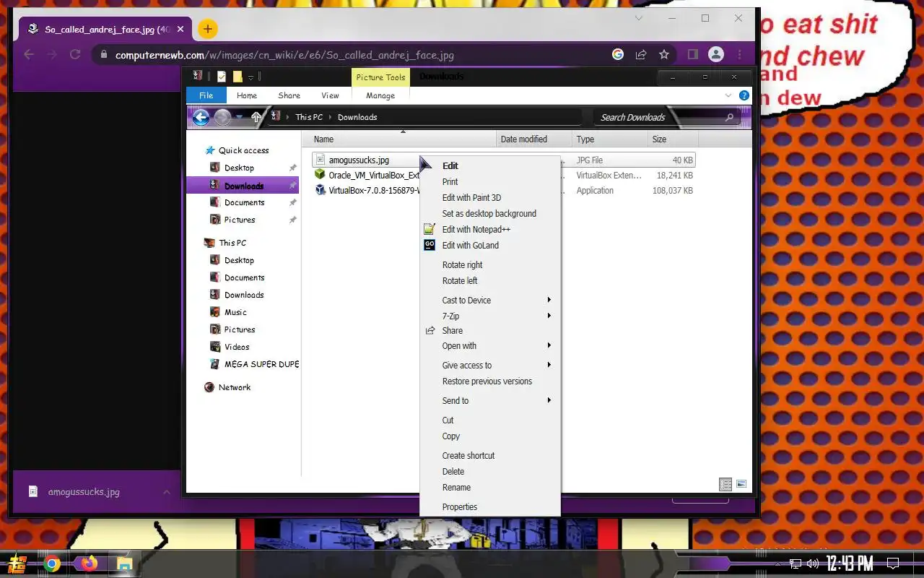The image size is (924, 578).
Task: Click the New folder quick access icon
Action: [237, 77]
